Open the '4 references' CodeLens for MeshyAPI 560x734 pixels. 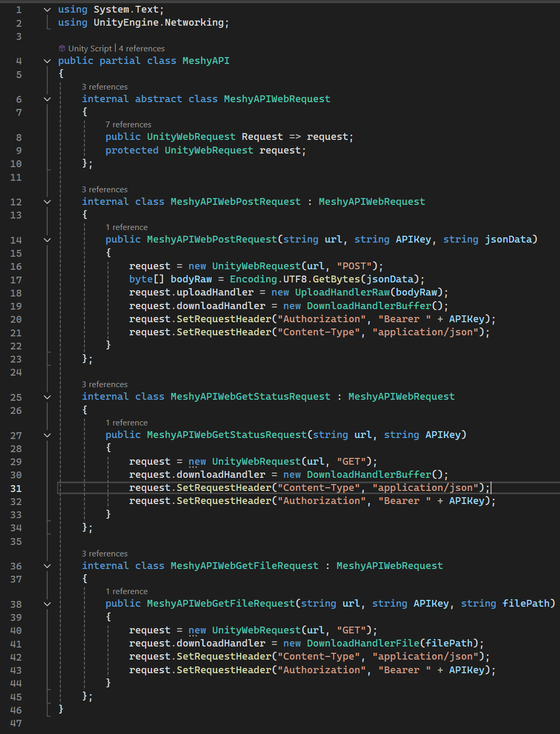pos(141,48)
